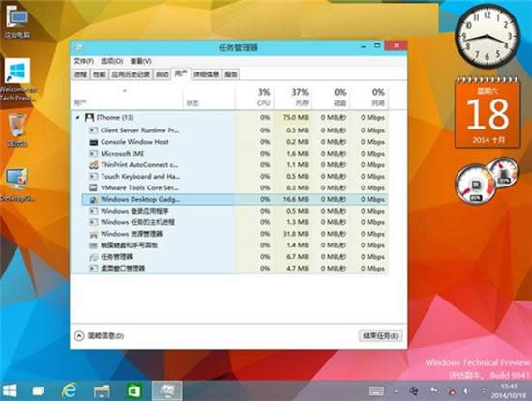
Task: Open the Start menu button
Action: [x=10, y=390]
